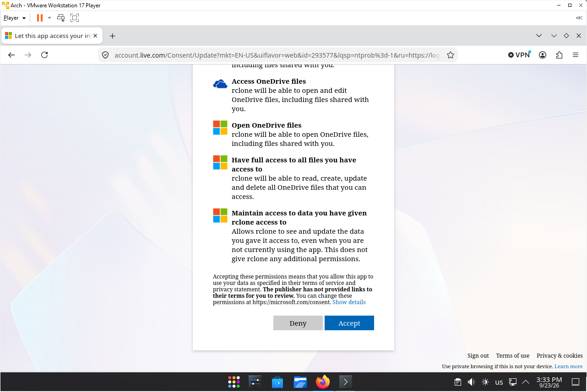
Task: Click the OneDrive cloud icon
Action: [220, 84]
